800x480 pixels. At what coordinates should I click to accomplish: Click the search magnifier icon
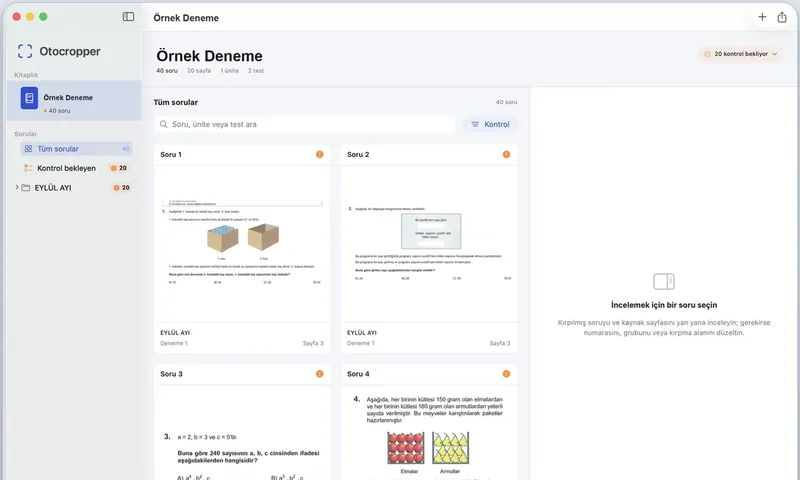[164, 124]
